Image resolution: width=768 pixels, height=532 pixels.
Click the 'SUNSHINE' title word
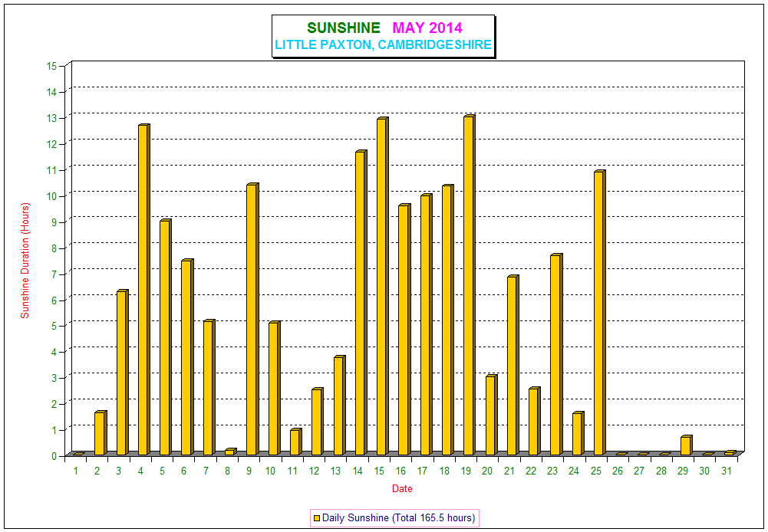[344, 28]
